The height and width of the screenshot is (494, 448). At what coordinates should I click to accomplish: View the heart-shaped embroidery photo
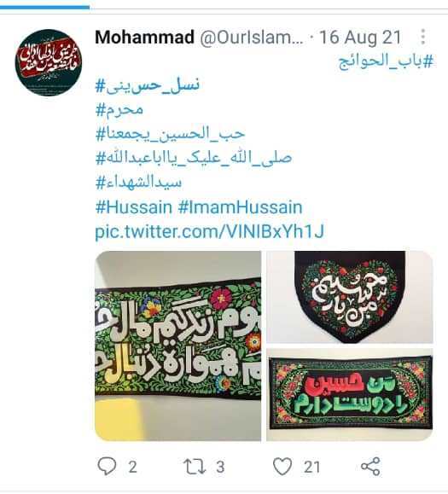(x=350, y=297)
